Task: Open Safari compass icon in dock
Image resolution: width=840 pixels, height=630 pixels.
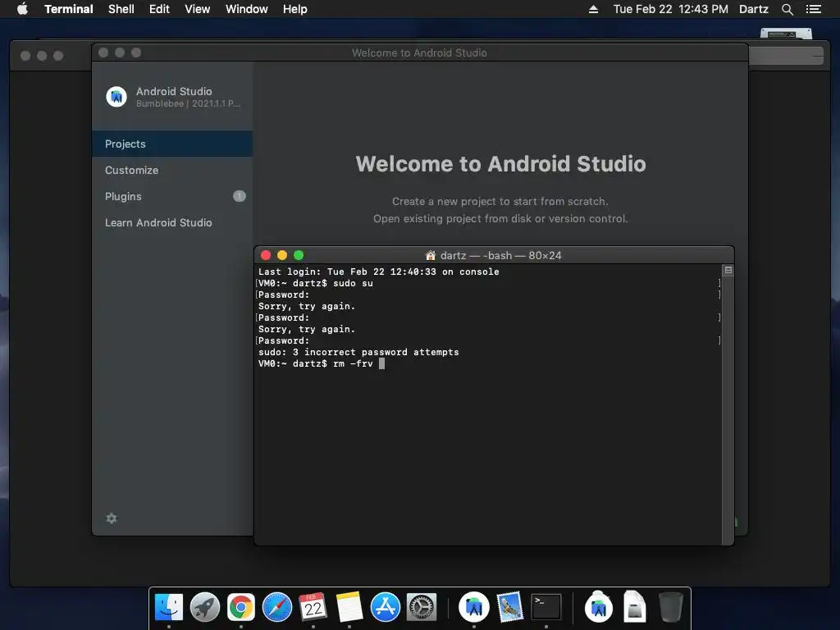Action: [277, 607]
